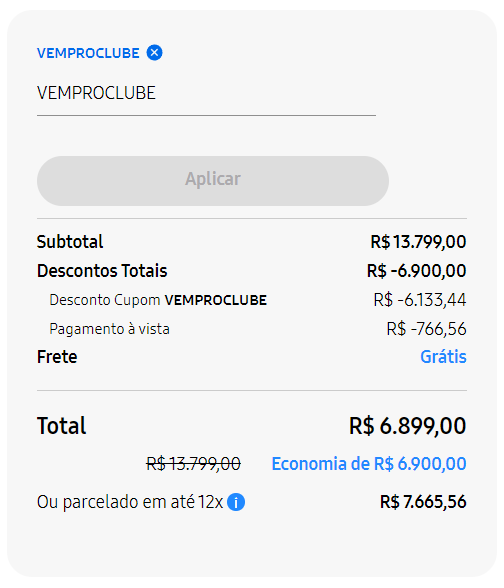The image size is (504, 588).
Task: Click the Ou parcelado em até 12x text
Action: tap(130, 502)
